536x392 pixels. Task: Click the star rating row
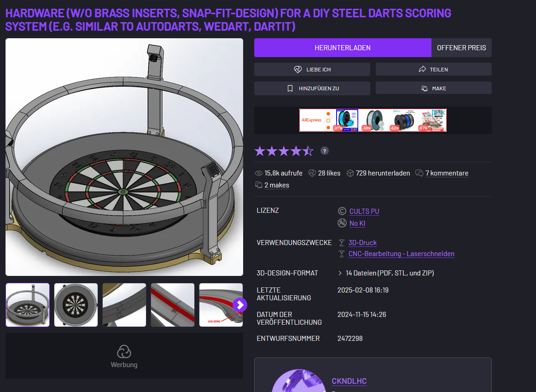coord(284,151)
